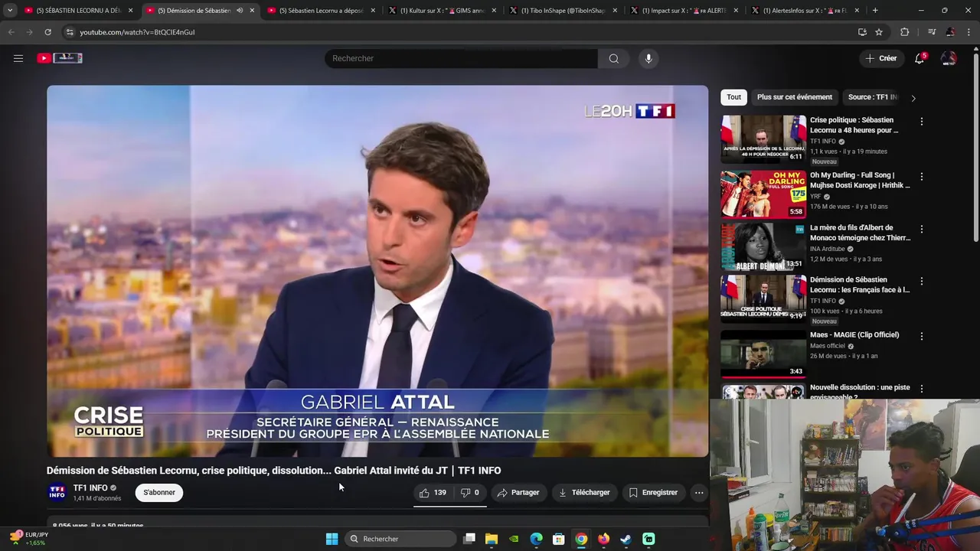
Task: Focus the YouTube 'Rechercher' search field
Action: coord(461,58)
